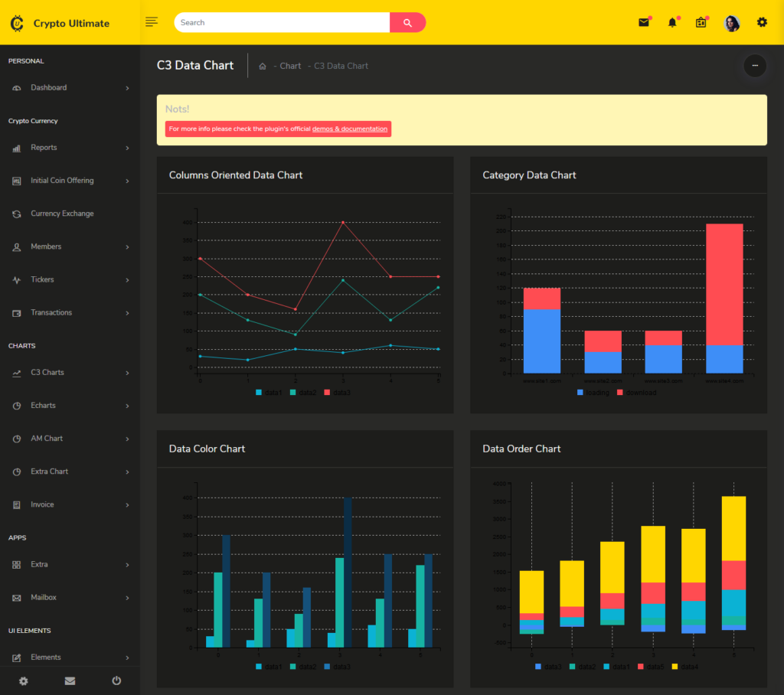Open notifications via the bell icon
The height and width of the screenshot is (695, 784).
671,22
